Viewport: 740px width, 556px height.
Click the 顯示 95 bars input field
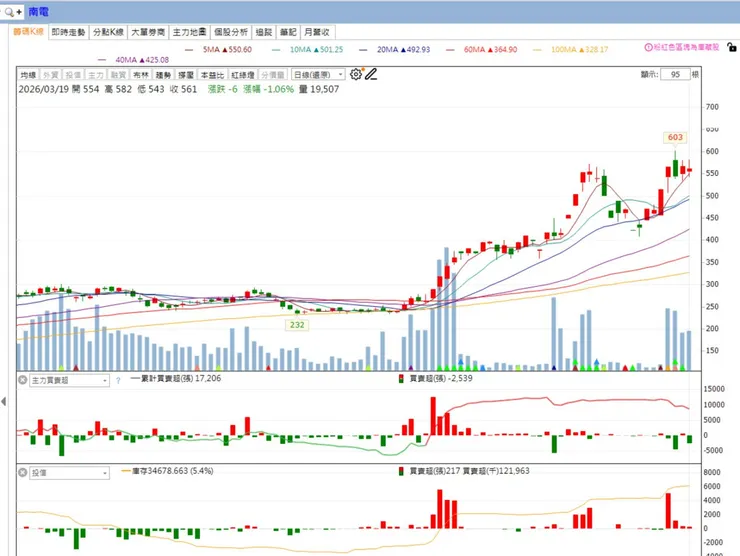(x=675, y=75)
